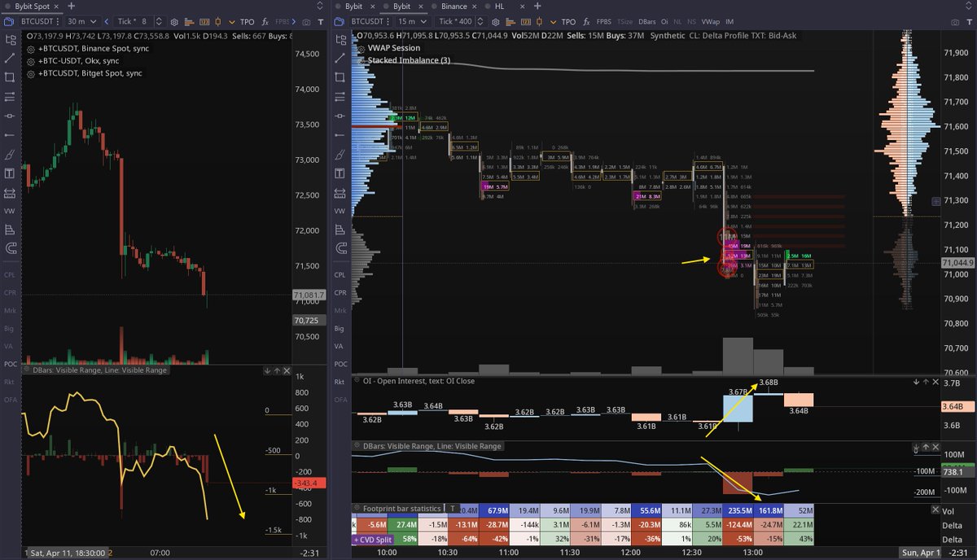This screenshot has width=977, height=560.
Task: Click the TPO button in right chart toolbar
Action: coord(568,22)
